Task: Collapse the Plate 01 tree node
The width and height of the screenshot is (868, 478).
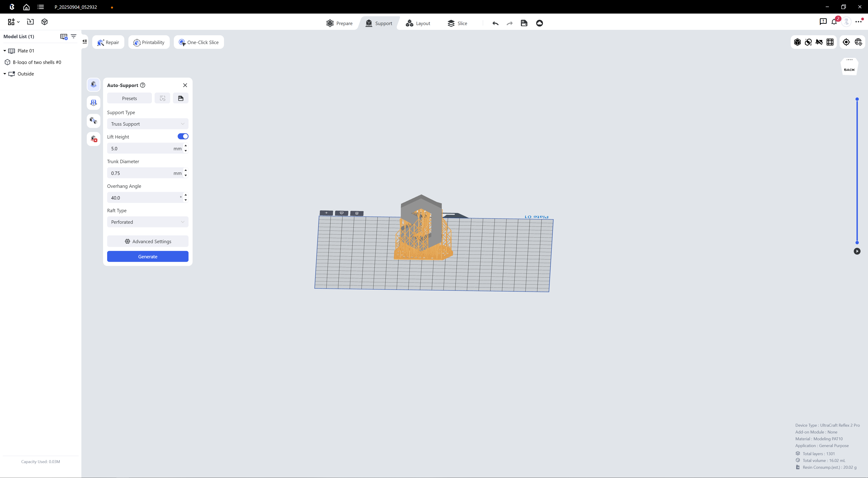Action: click(5, 51)
